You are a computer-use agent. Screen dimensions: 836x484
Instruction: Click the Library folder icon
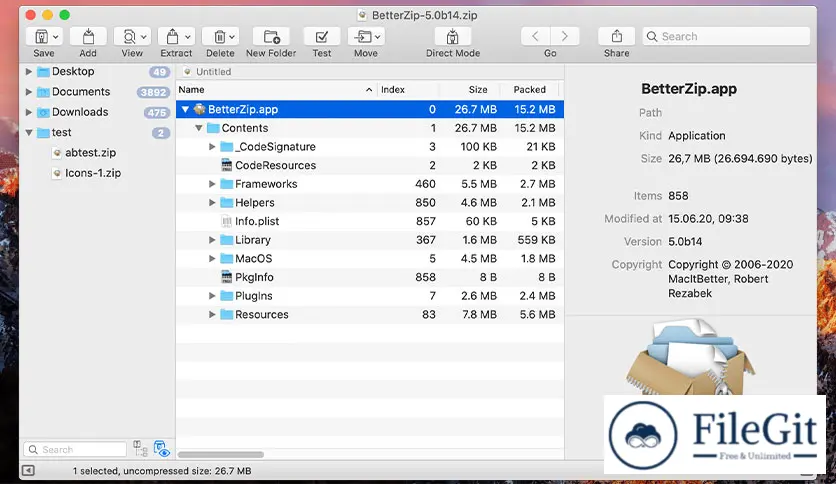[227, 240]
